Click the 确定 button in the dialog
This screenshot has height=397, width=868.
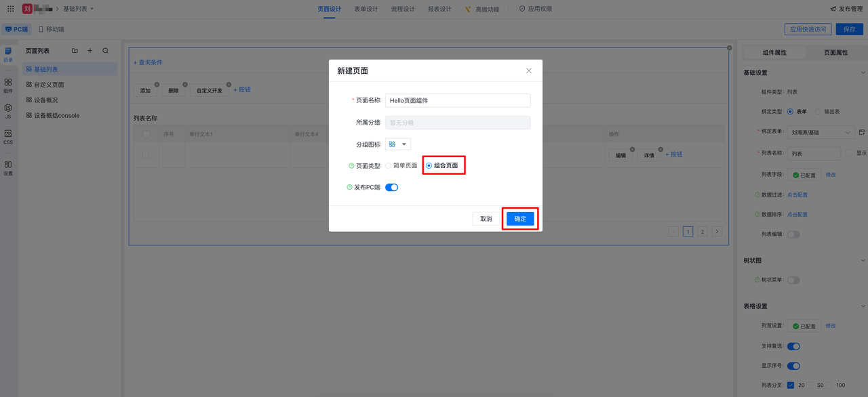coord(519,218)
